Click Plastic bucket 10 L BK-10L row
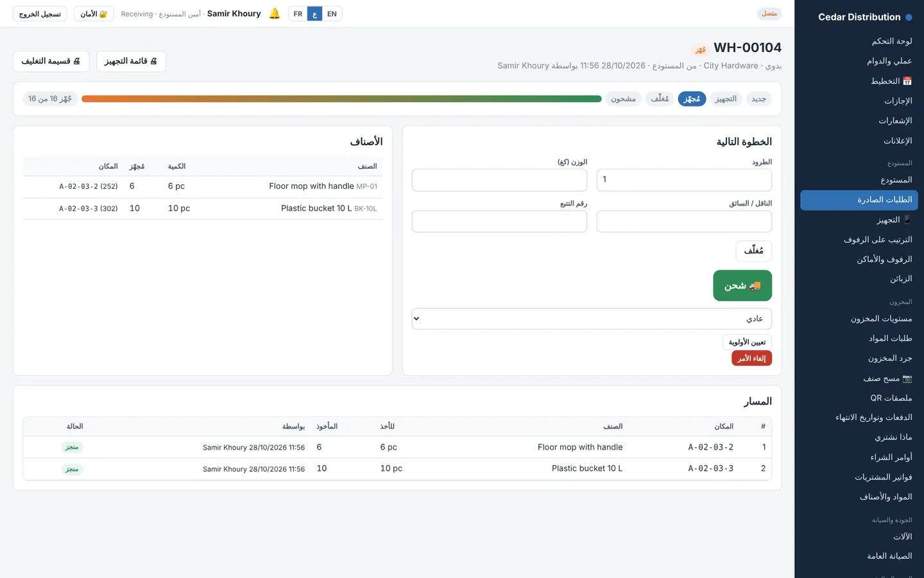The height and width of the screenshot is (578, 924). [203, 208]
